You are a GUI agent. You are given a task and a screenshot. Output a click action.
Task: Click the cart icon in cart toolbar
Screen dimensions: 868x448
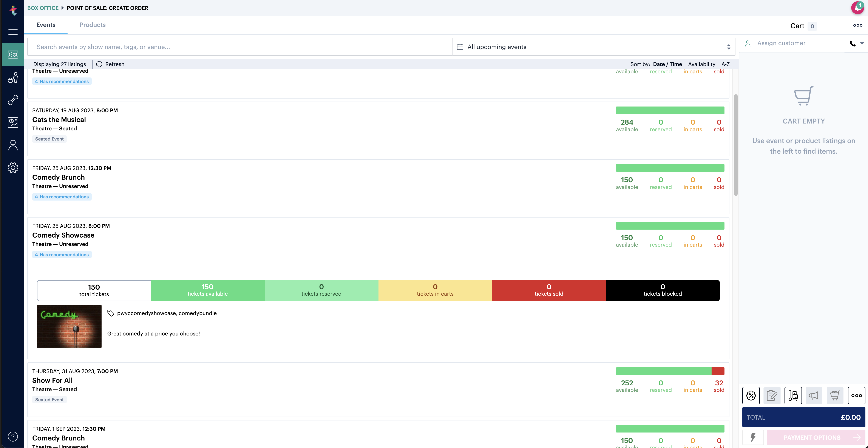835,395
